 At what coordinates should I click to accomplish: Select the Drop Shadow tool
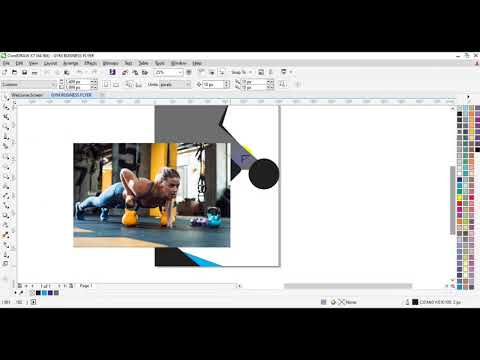(x=6, y=215)
